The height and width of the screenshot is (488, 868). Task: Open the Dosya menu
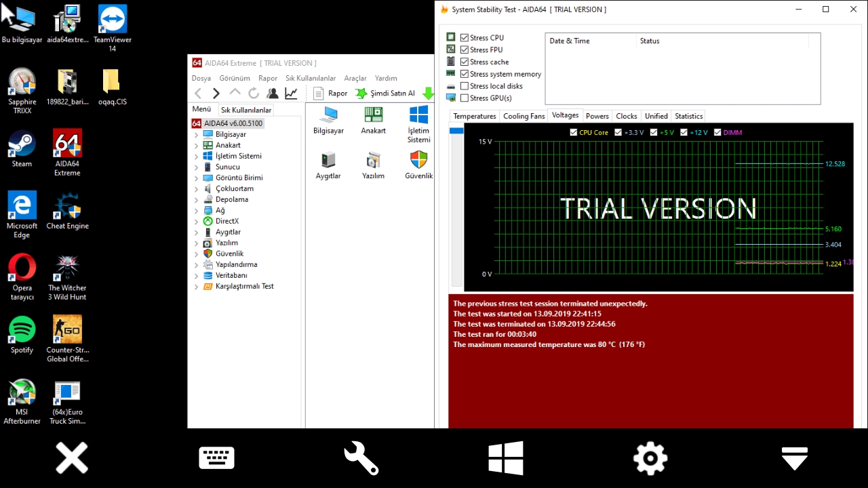[201, 79]
